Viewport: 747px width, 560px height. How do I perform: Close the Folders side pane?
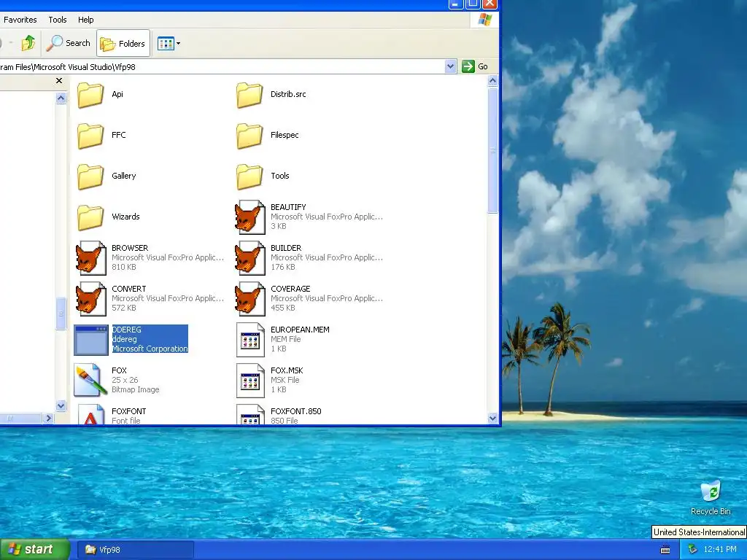coord(59,80)
